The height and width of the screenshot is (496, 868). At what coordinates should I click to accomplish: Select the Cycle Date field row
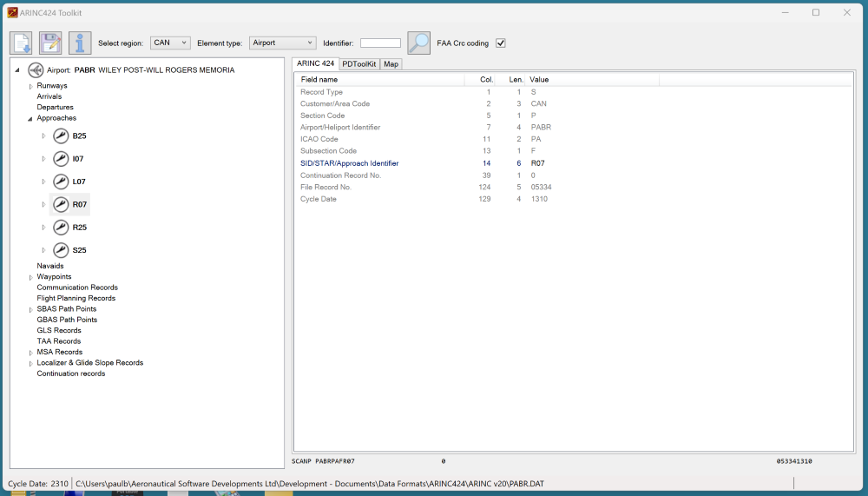(573, 198)
